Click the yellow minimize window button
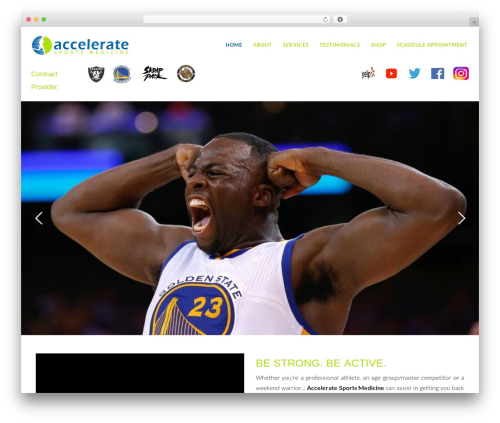500x423 pixels. tap(36, 19)
